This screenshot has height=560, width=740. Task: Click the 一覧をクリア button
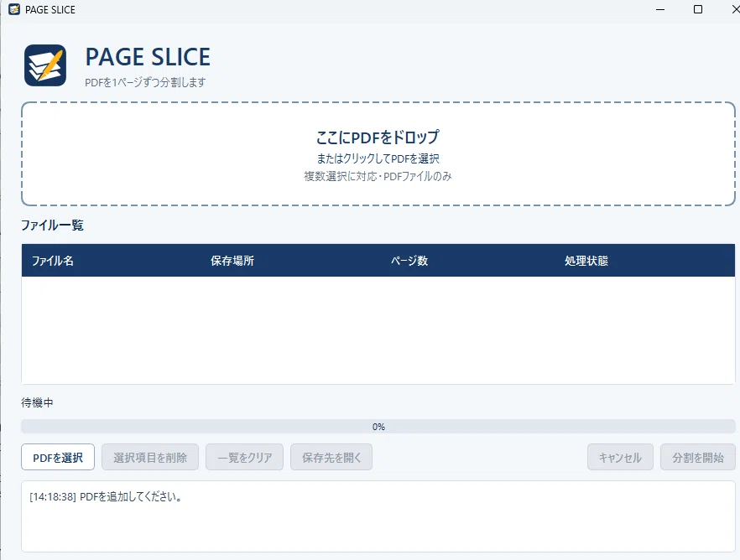244,457
